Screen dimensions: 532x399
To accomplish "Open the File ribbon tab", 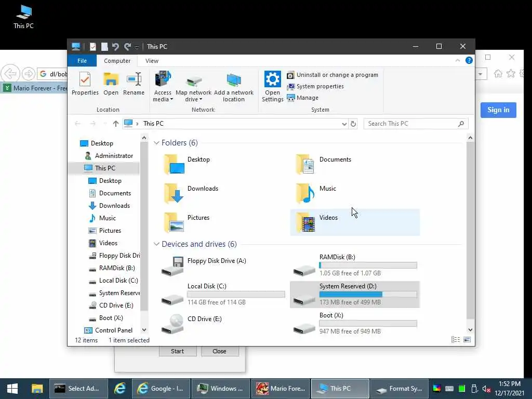I will (82, 61).
